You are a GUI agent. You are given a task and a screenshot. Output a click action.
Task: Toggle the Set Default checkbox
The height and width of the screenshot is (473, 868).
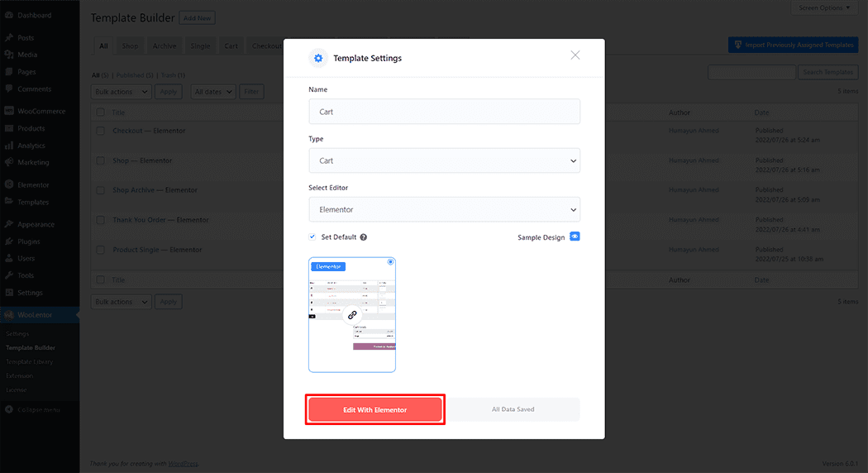(312, 236)
